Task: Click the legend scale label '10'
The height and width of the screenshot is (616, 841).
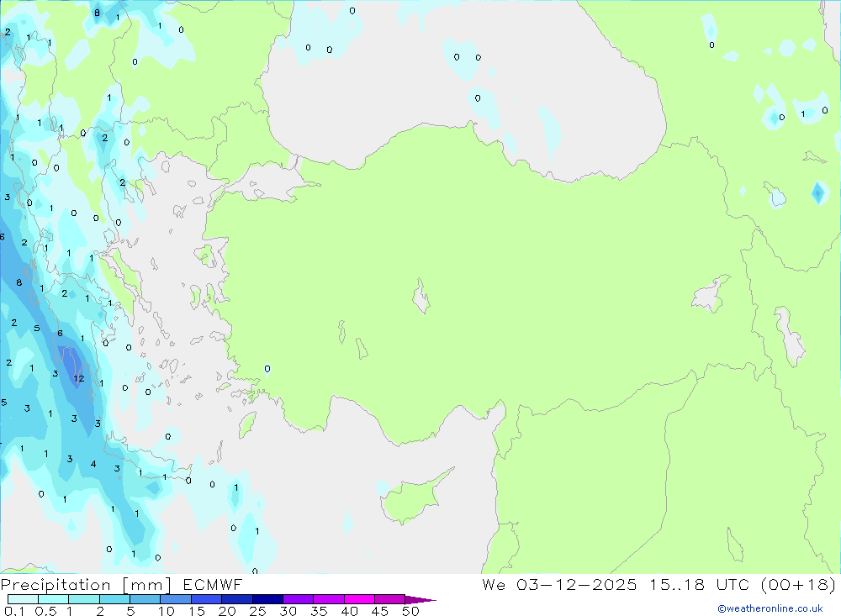Action: click(x=167, y=611)
